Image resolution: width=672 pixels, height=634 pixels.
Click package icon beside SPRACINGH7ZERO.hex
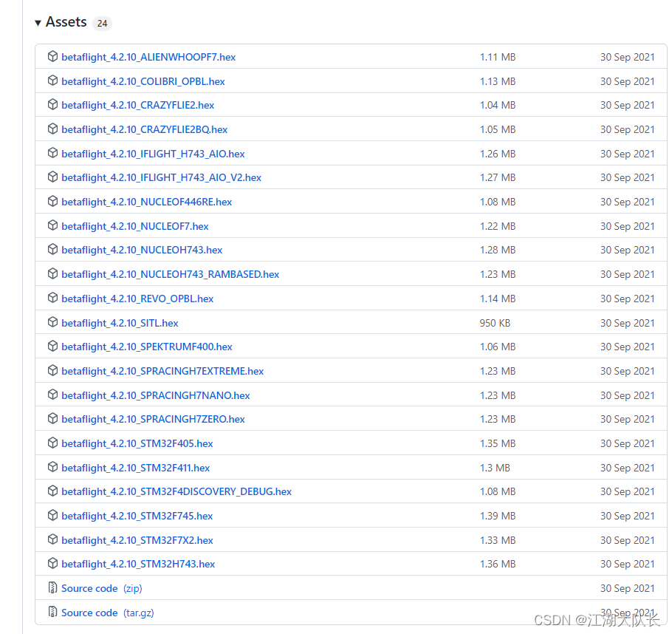coord(52,418)
